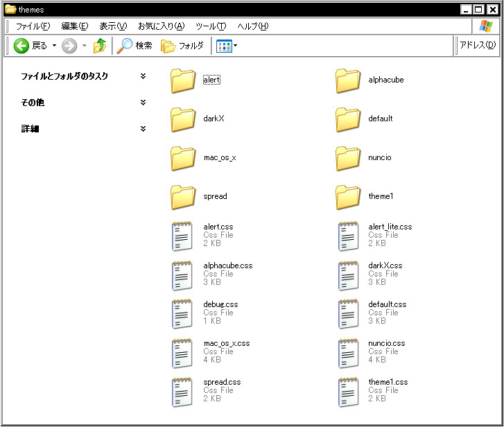Select the mac_os_x.css file icon
The width and height of the screenshot is (504, 427).
[x=182, y=353]
